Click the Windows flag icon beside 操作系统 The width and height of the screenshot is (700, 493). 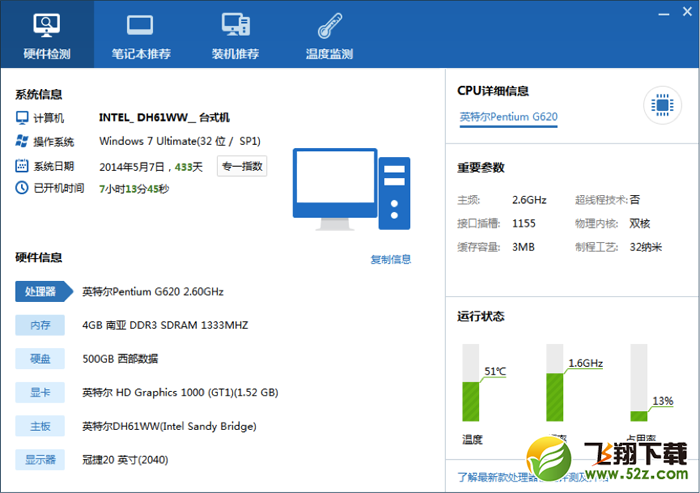coord(22,141)
